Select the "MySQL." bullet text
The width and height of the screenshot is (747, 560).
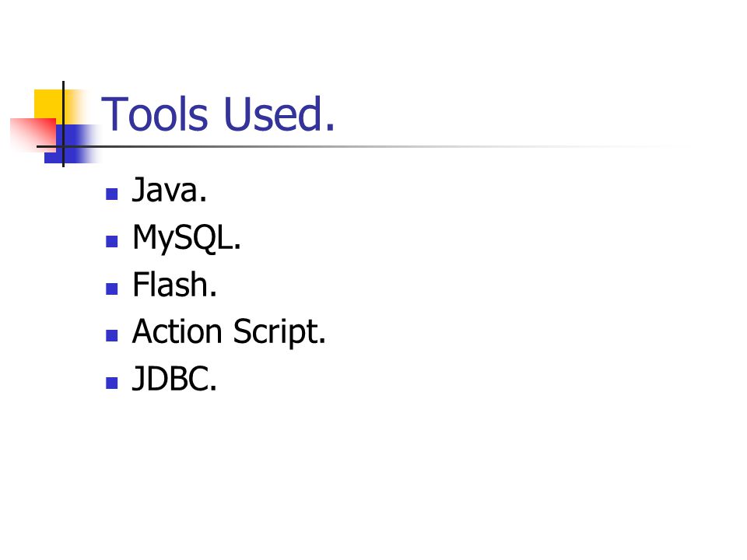click(187, 238)
